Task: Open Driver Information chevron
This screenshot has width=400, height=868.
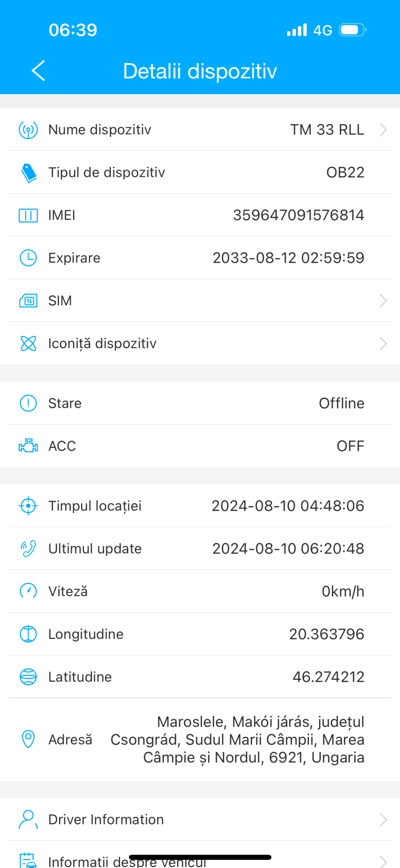Action: click(383, 819)
